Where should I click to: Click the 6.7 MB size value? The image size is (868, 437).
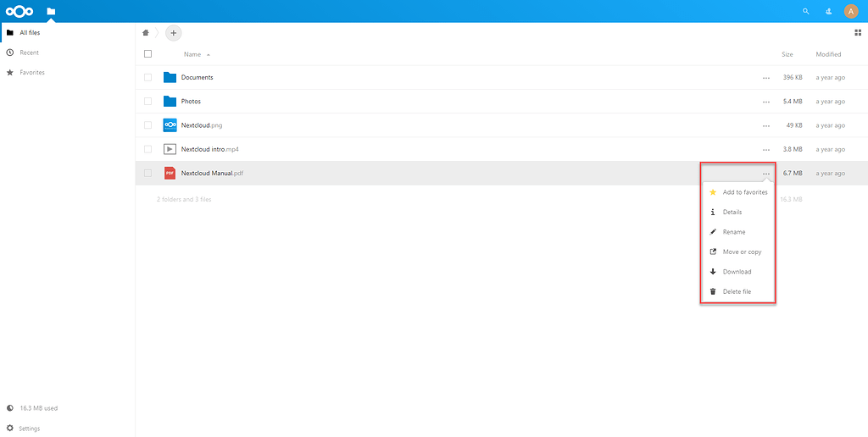pos(793,173)
